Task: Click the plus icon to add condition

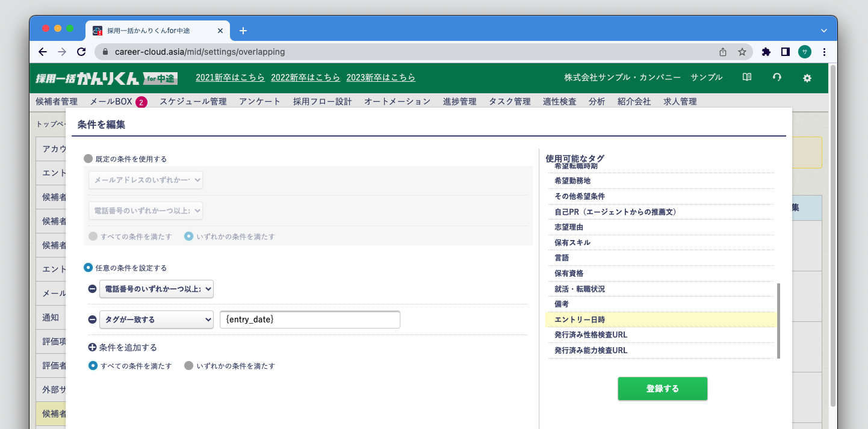Action: (x=92, y=347)
